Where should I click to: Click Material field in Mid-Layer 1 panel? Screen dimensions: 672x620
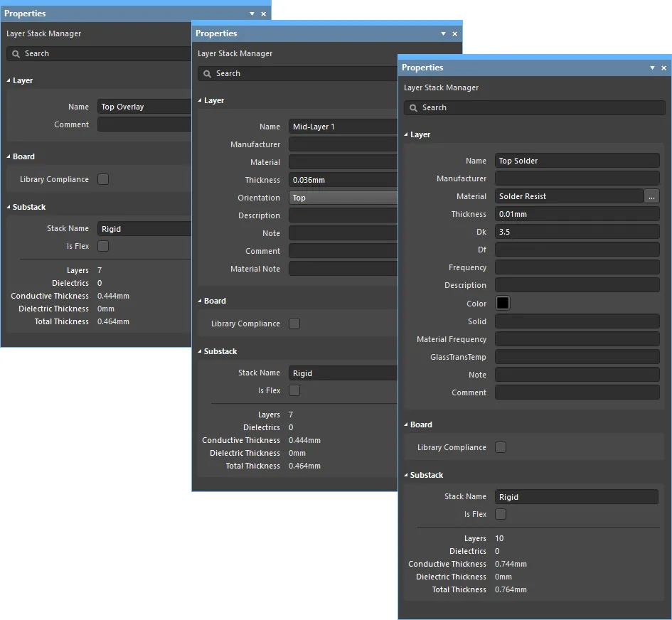click(x=343, y=162)
